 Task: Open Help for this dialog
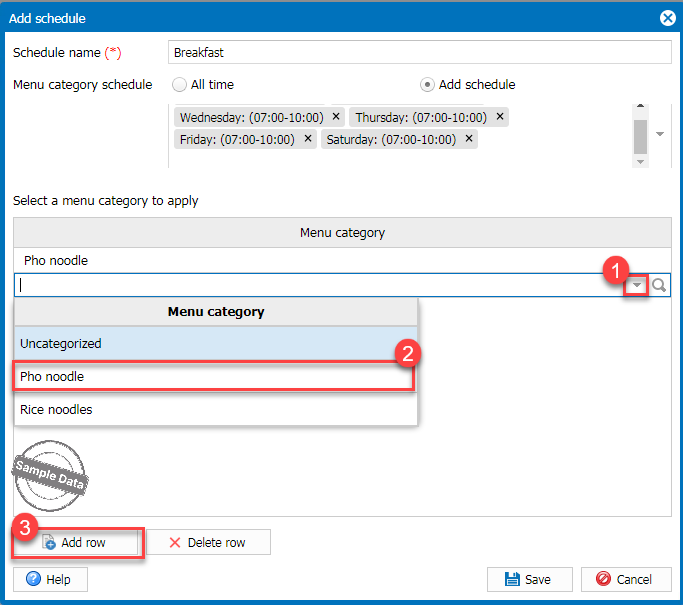pyautogui.click(x=50, y=579)
